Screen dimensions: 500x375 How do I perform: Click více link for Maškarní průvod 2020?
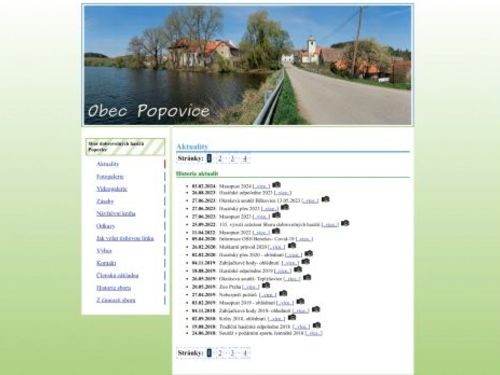277,247
